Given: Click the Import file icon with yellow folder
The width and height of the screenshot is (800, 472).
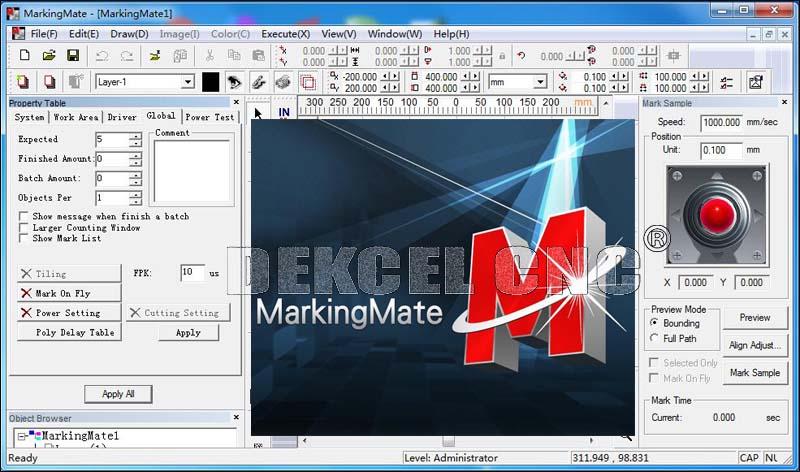Looking at the screenshot, I should click(x=155, y=56).
